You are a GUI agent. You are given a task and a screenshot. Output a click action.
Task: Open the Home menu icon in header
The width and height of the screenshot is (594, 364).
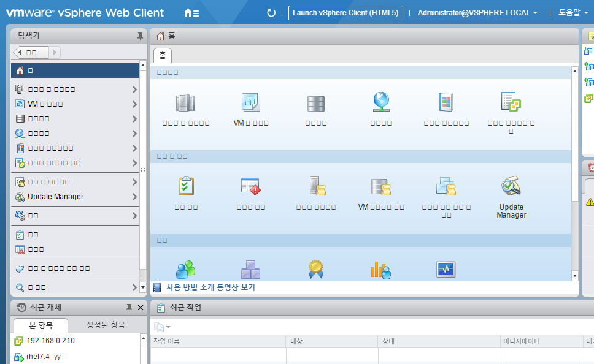[x=191, y=13]
